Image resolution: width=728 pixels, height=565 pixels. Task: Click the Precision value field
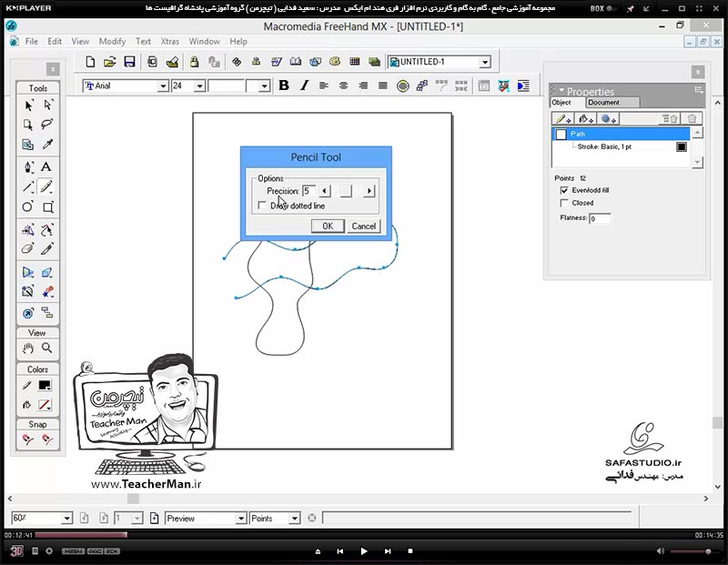coord(308,191)
